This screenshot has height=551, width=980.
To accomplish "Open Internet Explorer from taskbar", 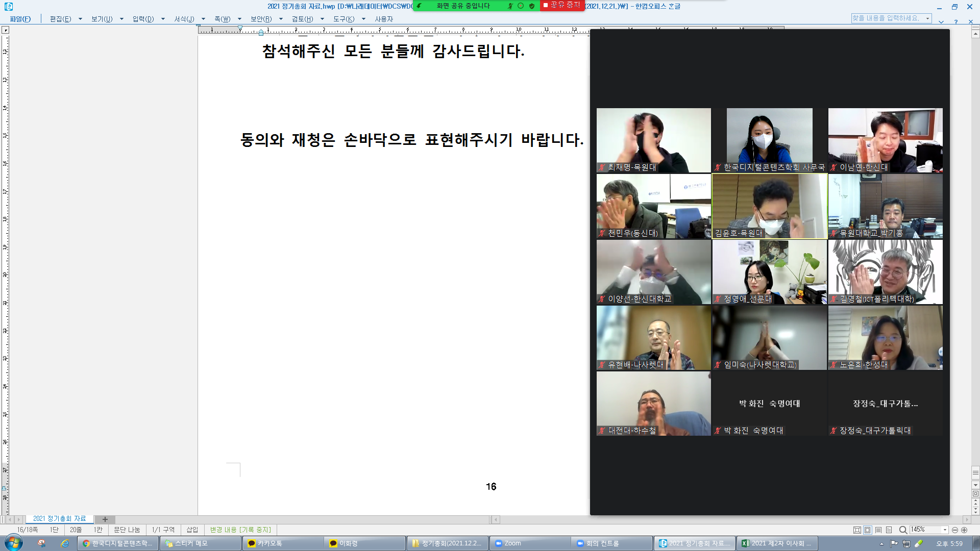I will pos(65,543).
